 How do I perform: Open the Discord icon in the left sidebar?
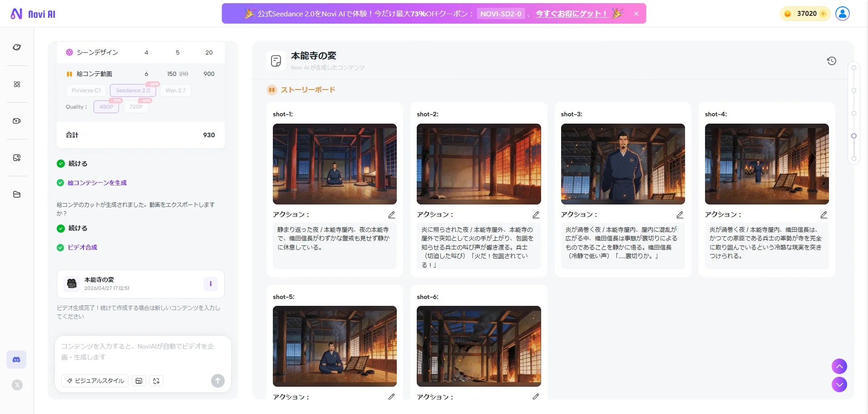[17, 359]
